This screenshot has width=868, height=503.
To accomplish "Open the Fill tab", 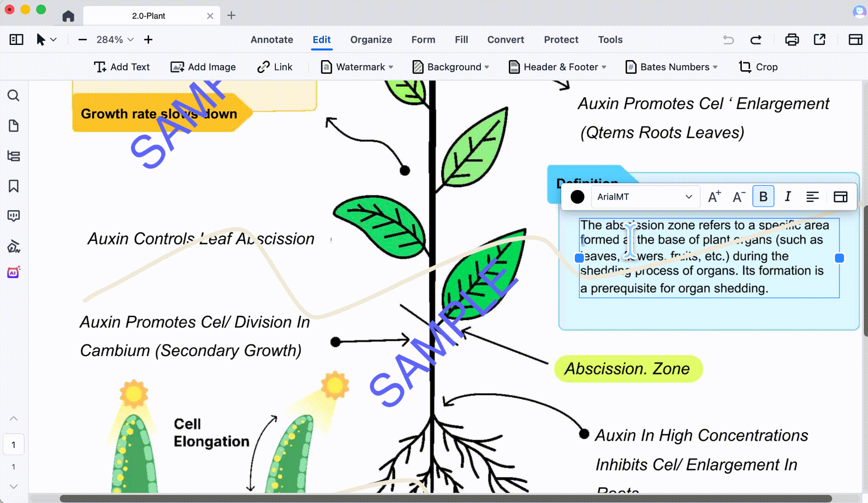I will (x=462, y=39).
